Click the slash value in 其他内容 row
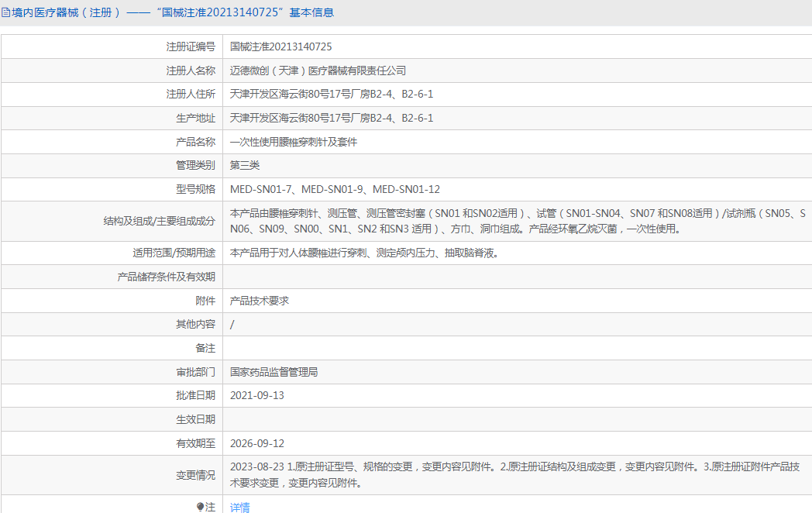 pyautogui.click(x=232, y=325)
